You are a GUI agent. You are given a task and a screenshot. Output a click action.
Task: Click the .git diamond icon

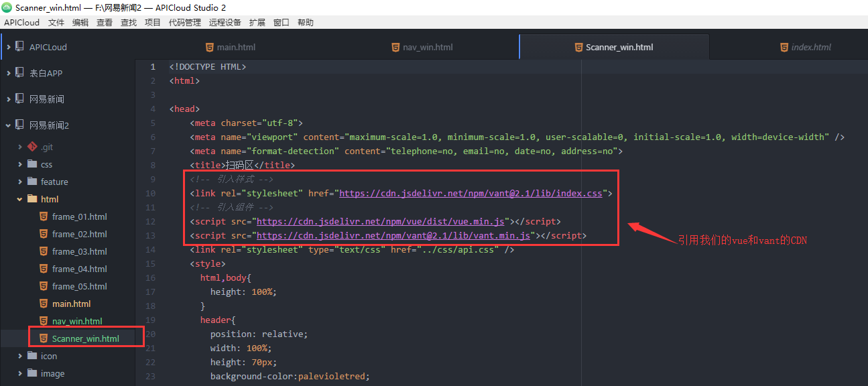32,146
